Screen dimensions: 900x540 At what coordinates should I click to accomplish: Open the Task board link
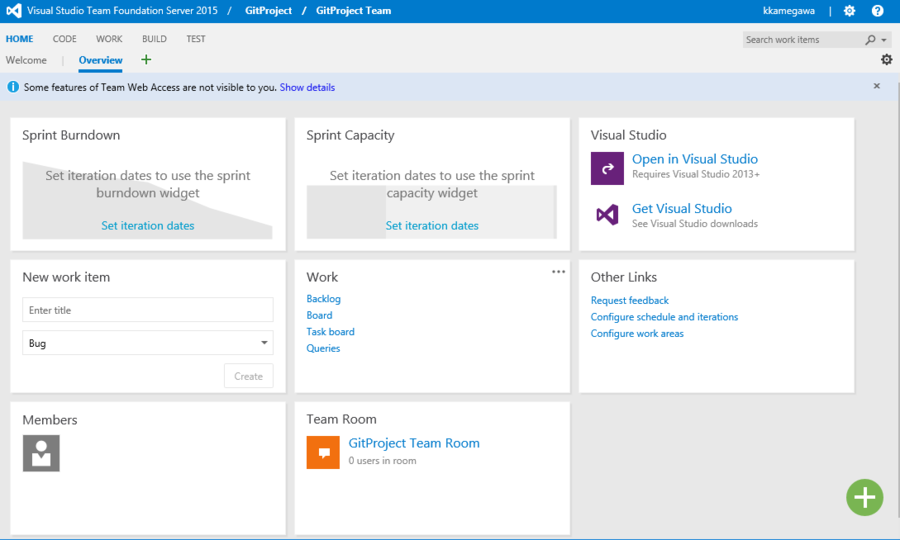(330, 332)
